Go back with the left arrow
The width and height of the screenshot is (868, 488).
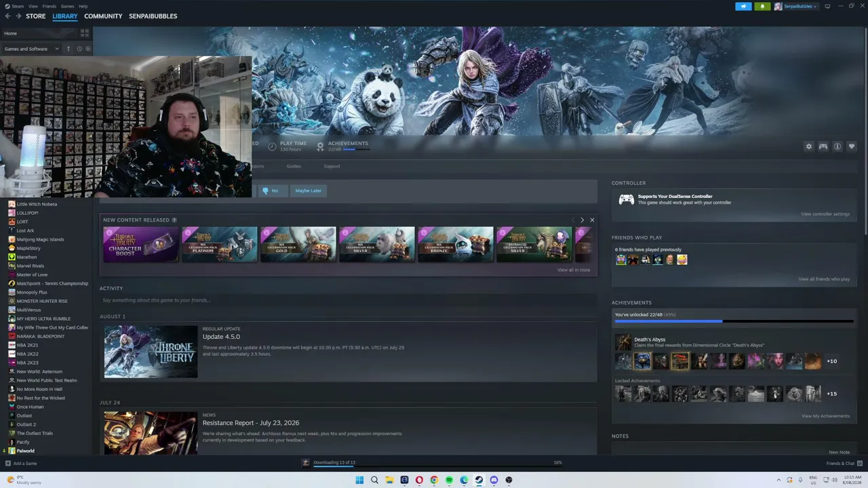[7, 16]
